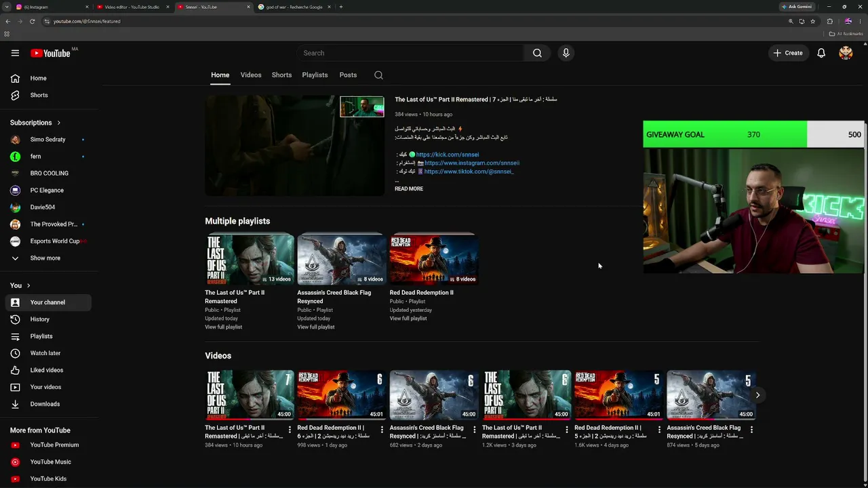Viewport: 868px width, 488px height.
Task: Switch to the channel Playlists tab
Action: (x=315, y=75)
